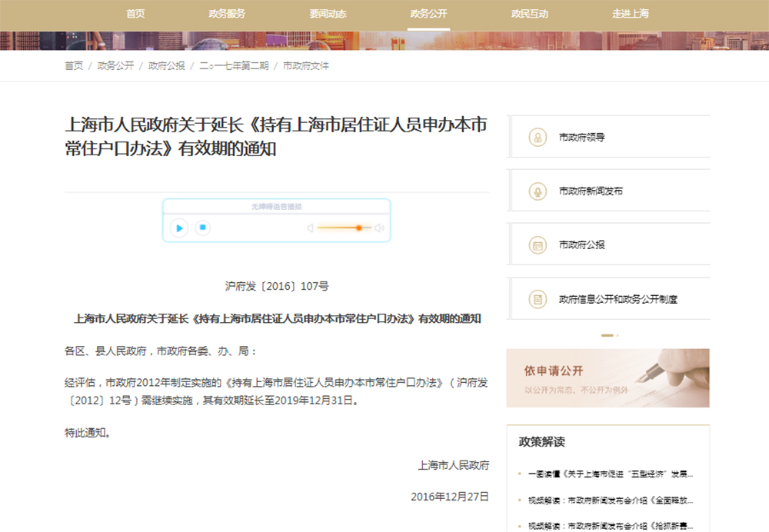
Task: Open the 首页 navigation tab
Action: [135, 14]
